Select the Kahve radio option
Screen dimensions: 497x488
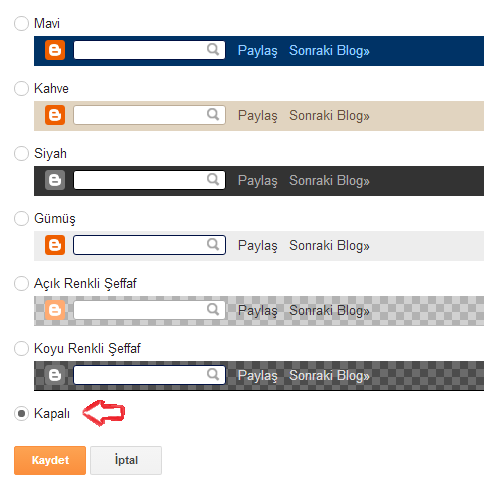click(21, 89)
